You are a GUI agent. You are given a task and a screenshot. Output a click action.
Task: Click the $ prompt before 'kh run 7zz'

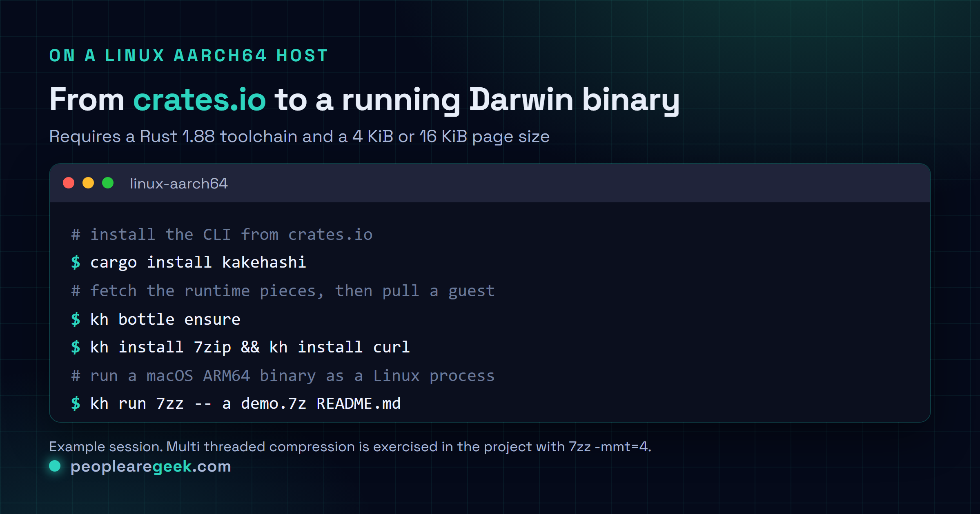(76, 403)
